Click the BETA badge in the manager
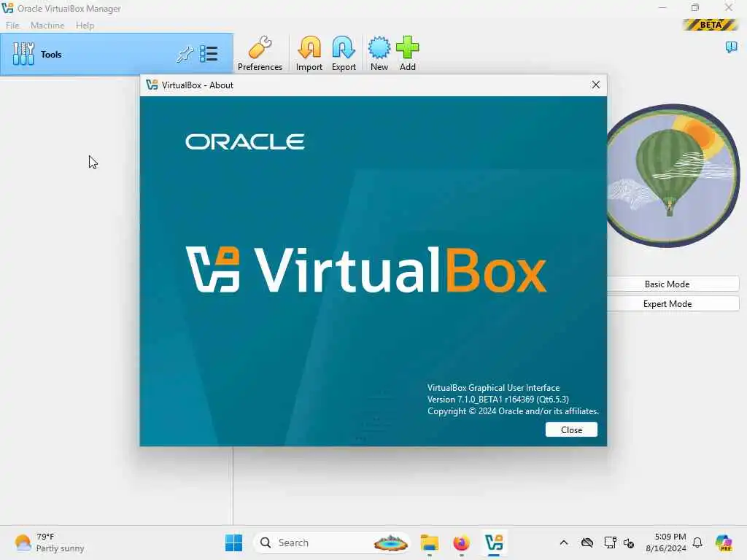This screenshot has height=560, width=747. coord(711,25)
